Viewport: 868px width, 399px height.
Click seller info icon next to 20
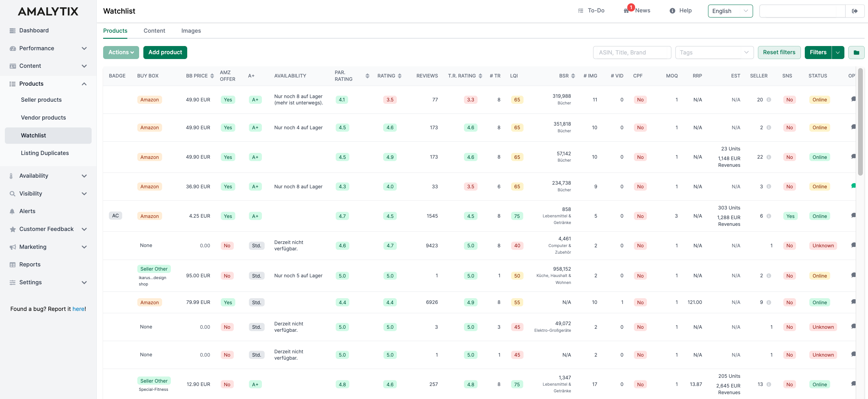click(768, 100)
